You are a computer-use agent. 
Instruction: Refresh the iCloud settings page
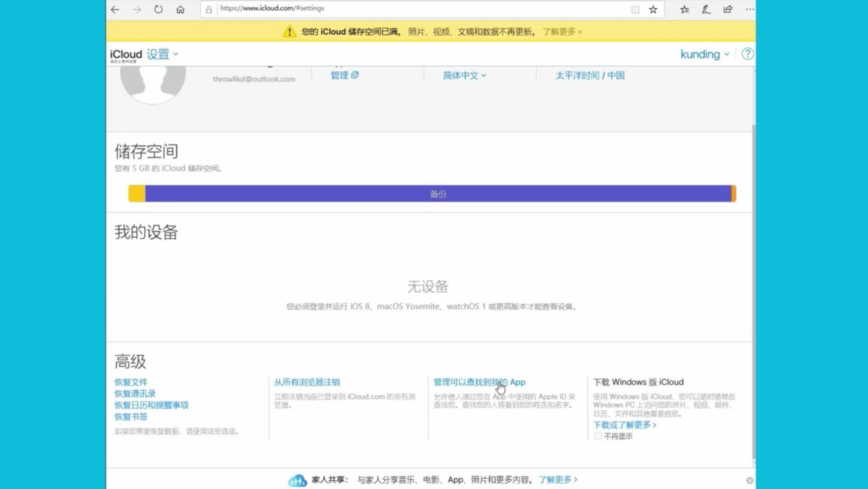point(158,9)
